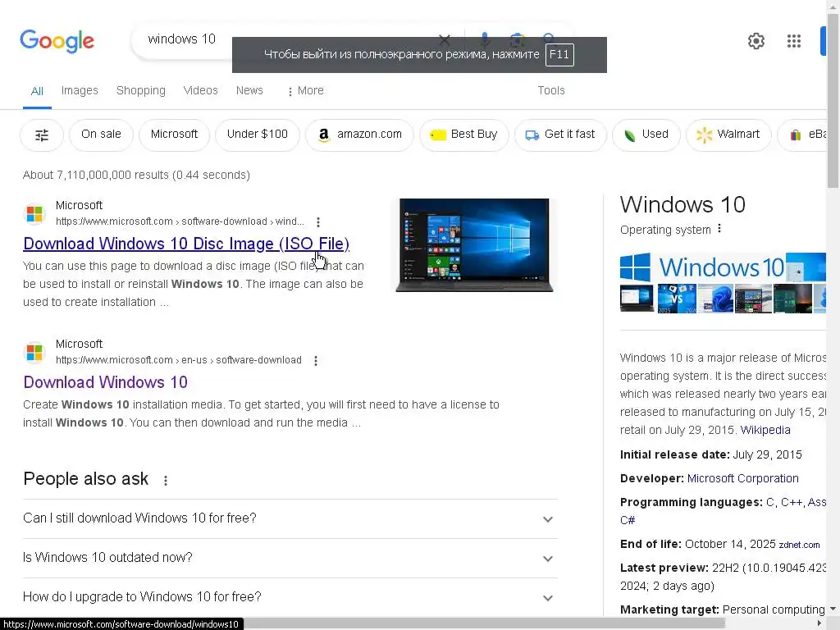Apply the Used filter chip
This screenshot has width=840, height=630.
646,135
